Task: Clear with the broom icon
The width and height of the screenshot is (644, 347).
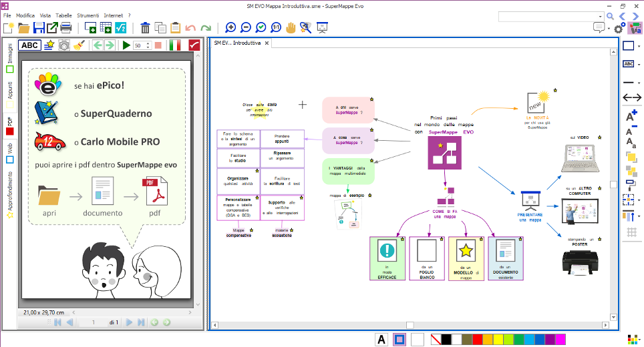Action: pyautogui.click(x=79, y=45)
